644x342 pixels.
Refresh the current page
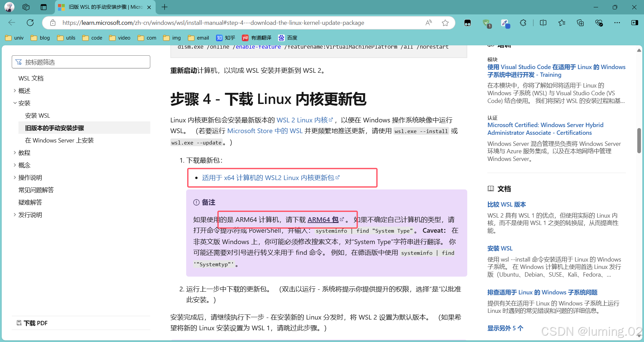(30, 23)
